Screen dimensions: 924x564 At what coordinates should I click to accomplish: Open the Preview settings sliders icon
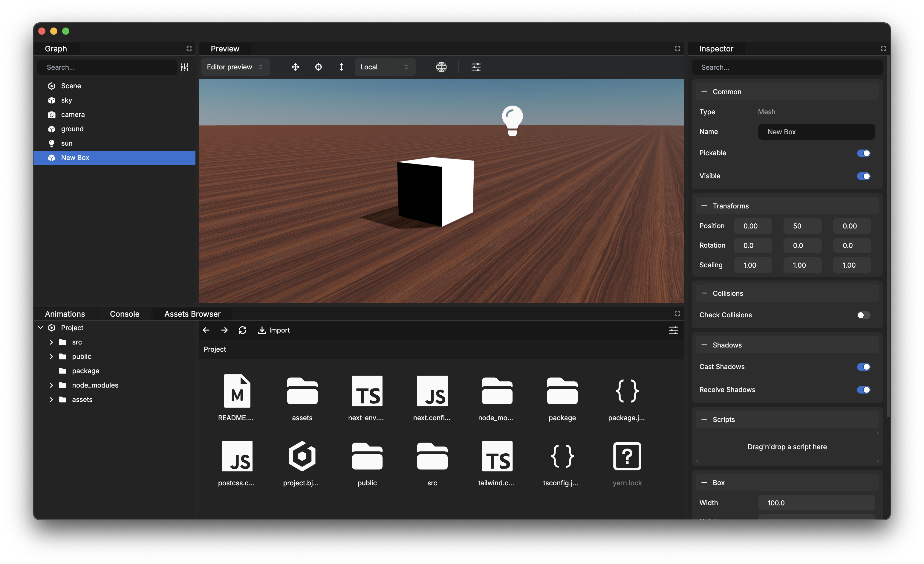point(475,67)
